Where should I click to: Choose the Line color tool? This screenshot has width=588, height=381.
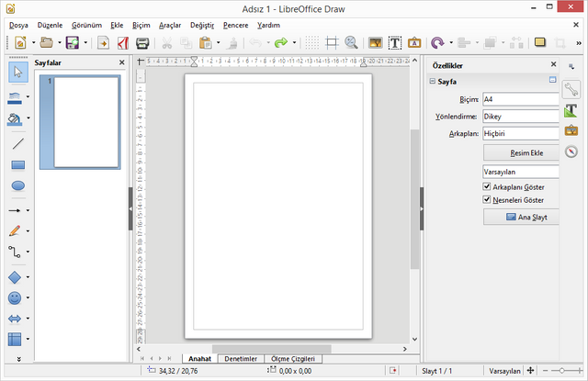(x=15, y=98)
